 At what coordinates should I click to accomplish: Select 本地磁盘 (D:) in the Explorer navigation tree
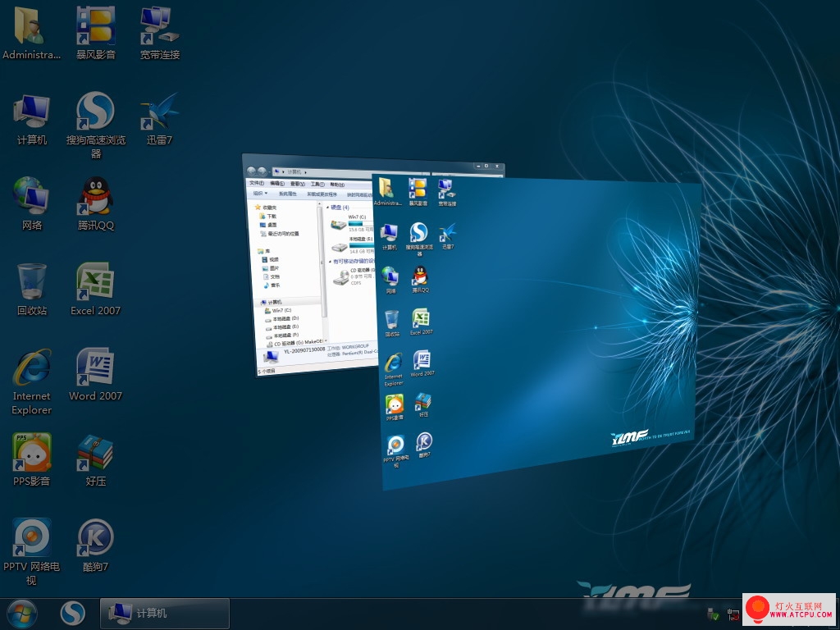tap(282, 319)
